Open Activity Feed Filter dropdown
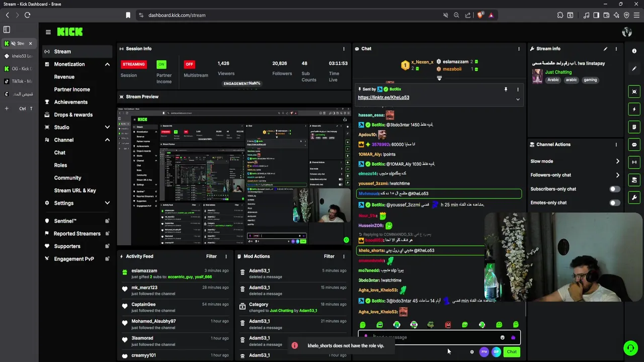The height and width of the screenshot is (362, 644). [211, 256]
